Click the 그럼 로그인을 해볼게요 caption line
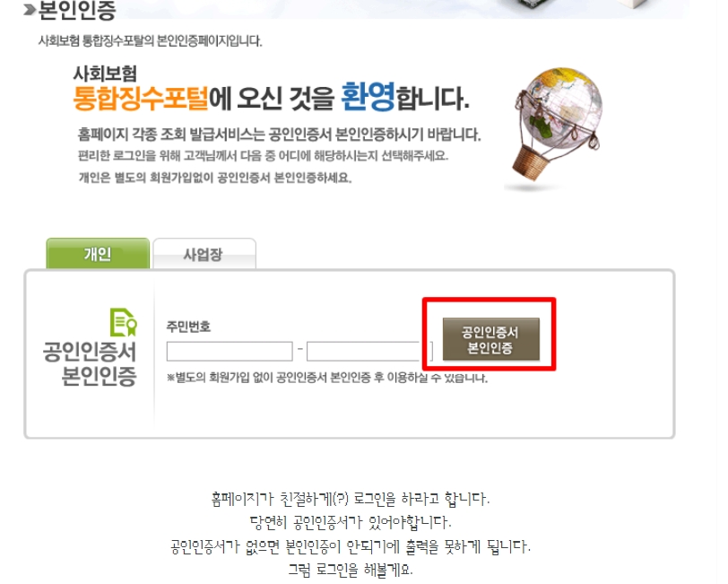Screen dimensions: 728x584 pos(351,569)
